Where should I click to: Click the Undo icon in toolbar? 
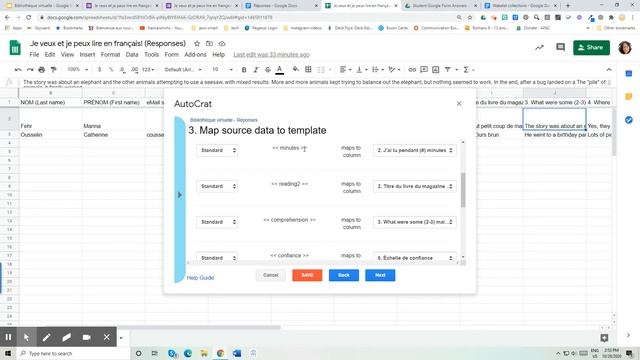tap(18, 70)
